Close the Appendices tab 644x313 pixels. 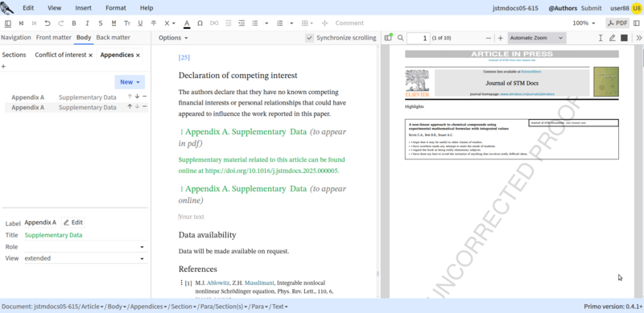click(x=138, y=55)
